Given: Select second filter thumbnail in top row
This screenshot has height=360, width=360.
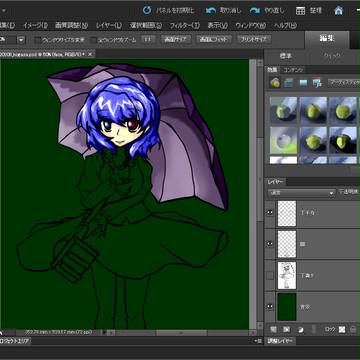Looking at the screenshot, I should click(313, 110).
